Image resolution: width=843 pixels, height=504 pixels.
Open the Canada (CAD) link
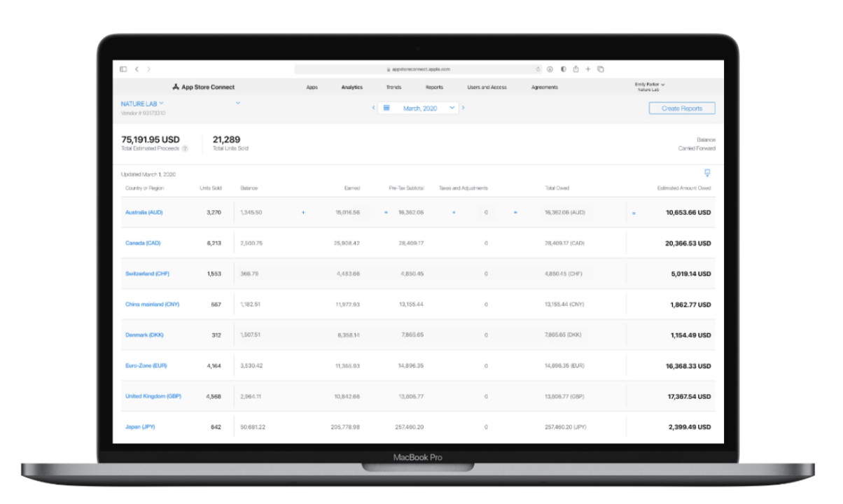[x=142, y=243]
